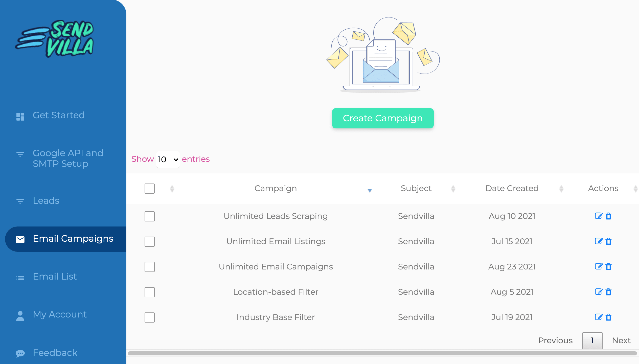Sort by the Campaign column arrow

(x=370, y=190)
